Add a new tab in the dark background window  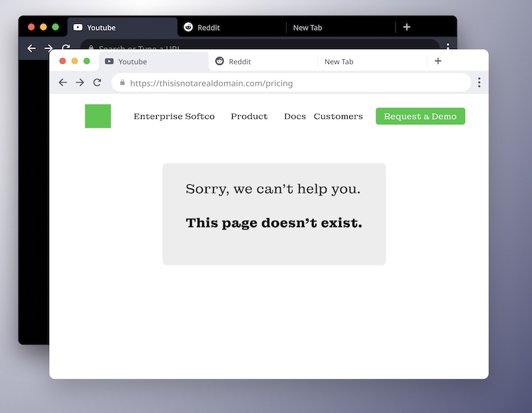[406, 27]
